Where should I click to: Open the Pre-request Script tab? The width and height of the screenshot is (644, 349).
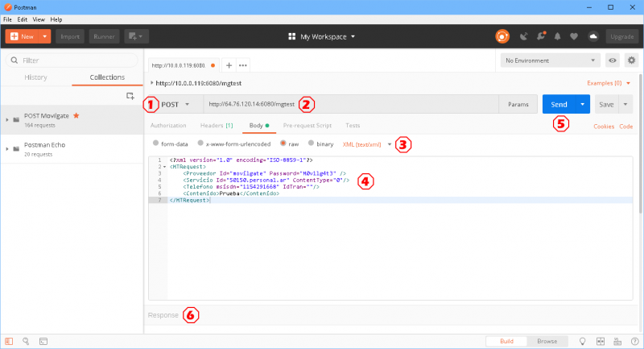coord(308,126)
